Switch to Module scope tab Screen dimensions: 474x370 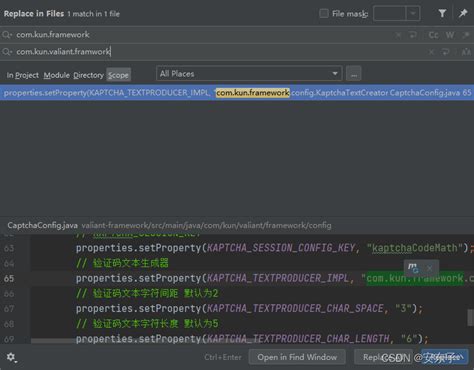click(56, 75)
